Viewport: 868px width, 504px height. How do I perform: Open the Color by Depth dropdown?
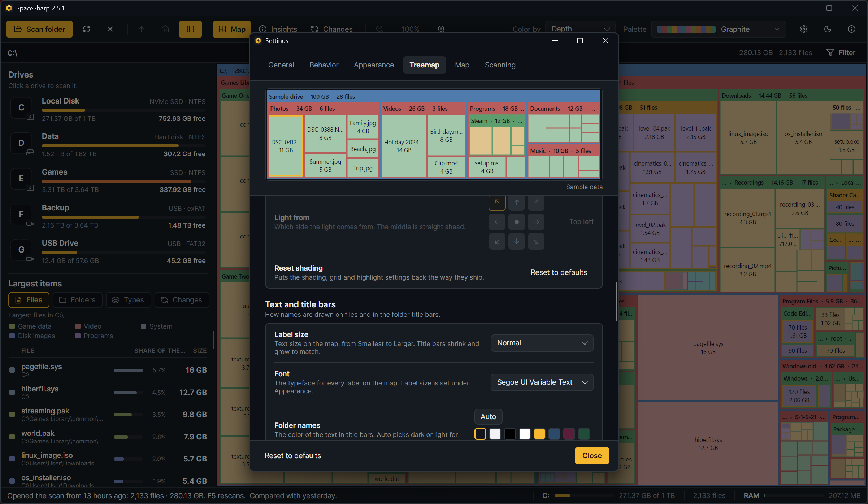coord(580,29)
